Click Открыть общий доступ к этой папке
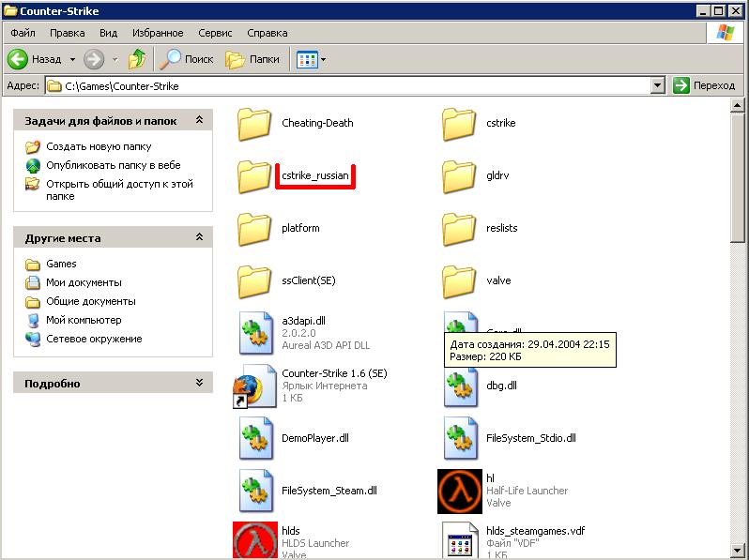This screenshot has width=749, height=560. [x=119, y=190]
